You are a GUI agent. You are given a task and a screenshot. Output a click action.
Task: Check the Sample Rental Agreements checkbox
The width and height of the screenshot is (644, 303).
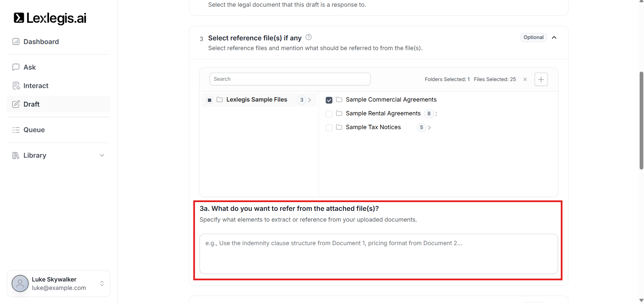click(x=329, y=114)
